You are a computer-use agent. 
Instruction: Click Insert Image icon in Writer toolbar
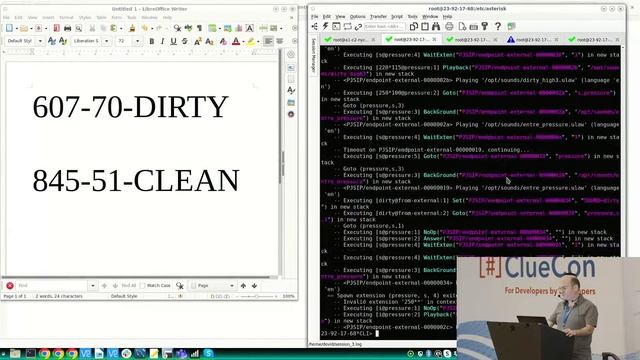coord(228,28)
